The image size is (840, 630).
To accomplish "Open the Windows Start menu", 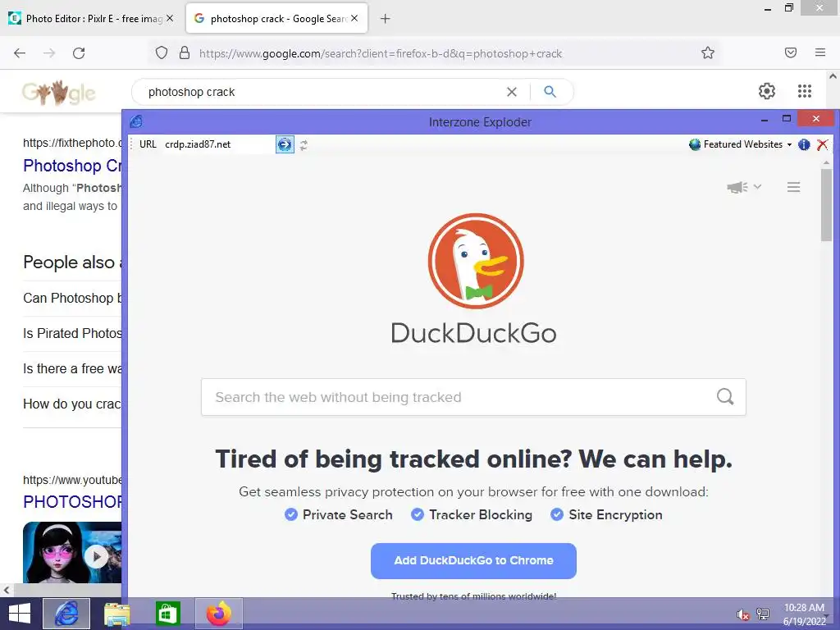I will 20,614.
